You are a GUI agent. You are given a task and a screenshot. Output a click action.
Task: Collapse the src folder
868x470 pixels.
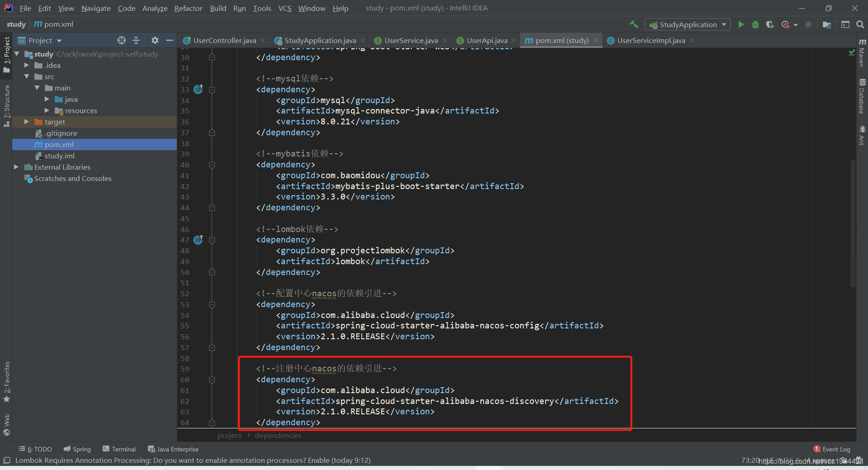click(x=27, y=76)
